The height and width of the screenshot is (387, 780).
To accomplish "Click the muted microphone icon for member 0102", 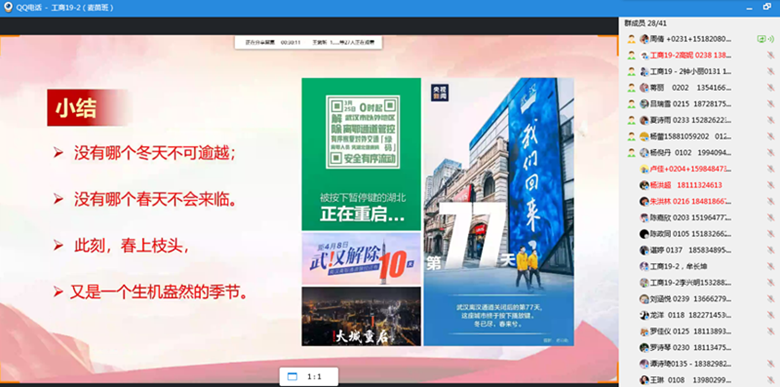I will coord(771,152).
